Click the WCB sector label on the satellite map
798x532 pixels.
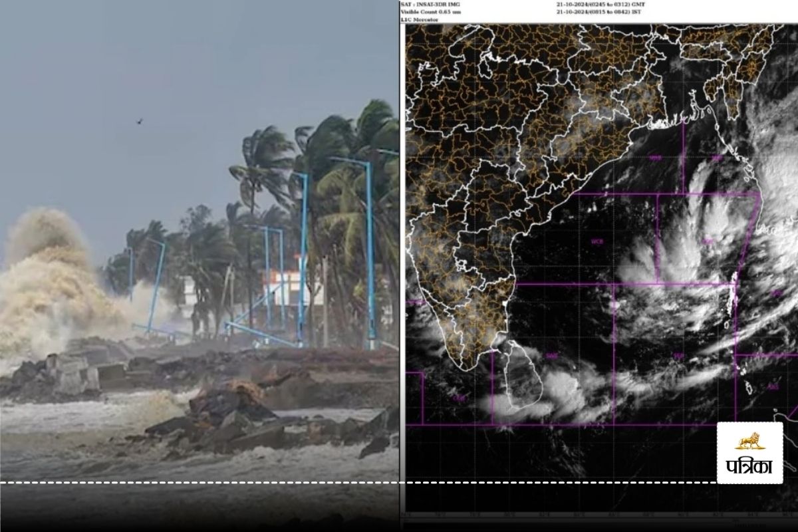click(598, 240)
